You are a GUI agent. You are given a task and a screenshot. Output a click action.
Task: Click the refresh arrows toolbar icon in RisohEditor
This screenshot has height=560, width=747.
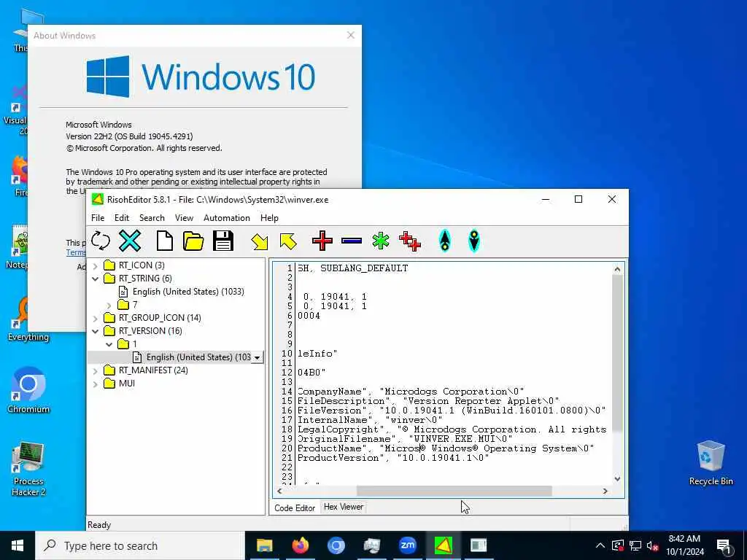point(101,241)
